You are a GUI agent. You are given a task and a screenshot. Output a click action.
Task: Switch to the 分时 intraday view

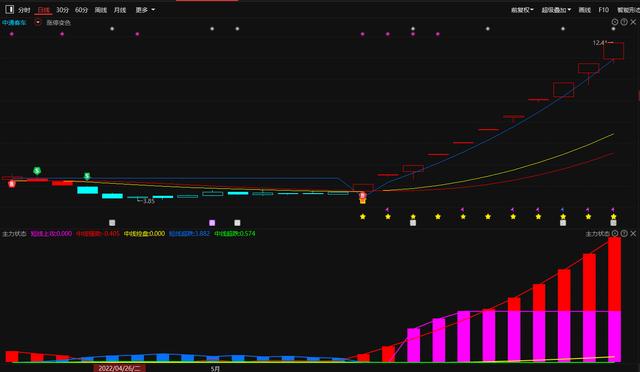(x=24, y=10)
